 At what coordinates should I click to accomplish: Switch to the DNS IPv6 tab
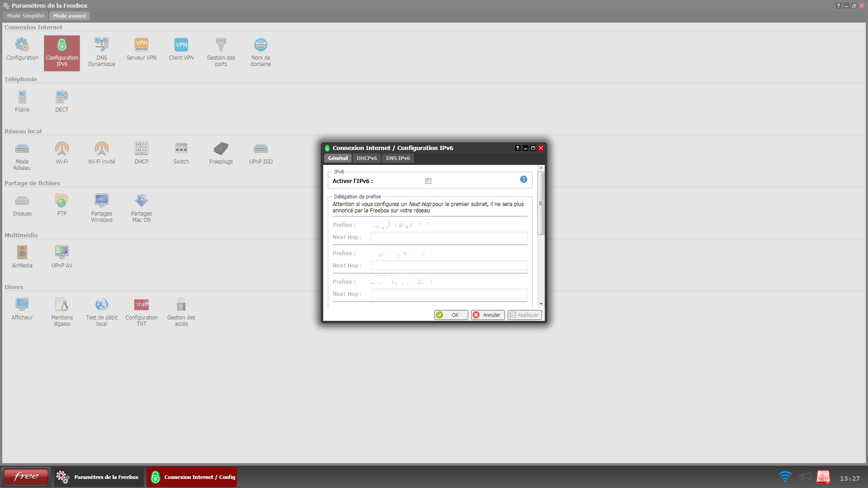(x=398, y=158)
